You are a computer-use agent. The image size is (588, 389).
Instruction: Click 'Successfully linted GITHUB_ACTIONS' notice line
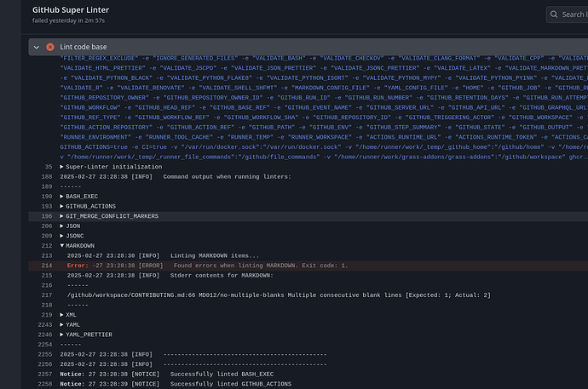(x=176, y=384)
